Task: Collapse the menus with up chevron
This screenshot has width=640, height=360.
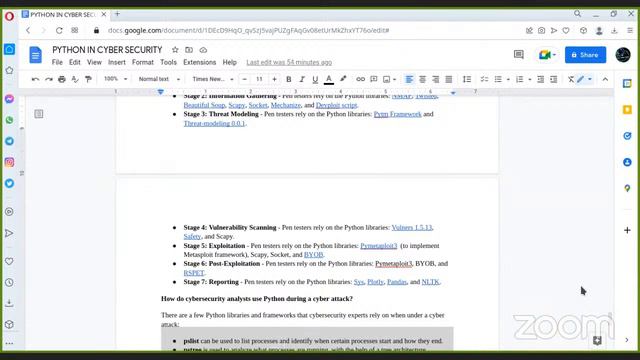Action: (605, 79)
